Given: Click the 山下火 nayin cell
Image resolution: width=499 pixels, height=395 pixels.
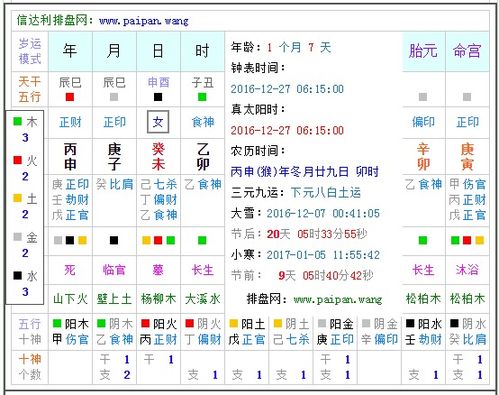Looking at the screenshot, I should [x=70, y=299].
